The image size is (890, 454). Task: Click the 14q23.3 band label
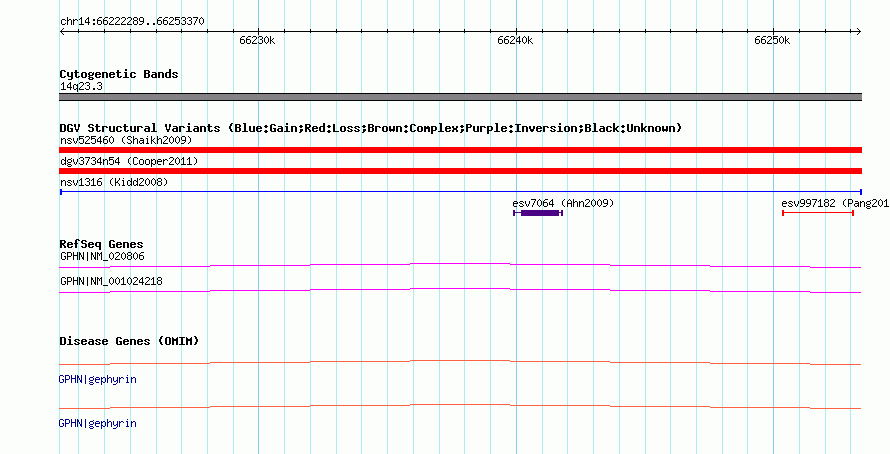81,87
